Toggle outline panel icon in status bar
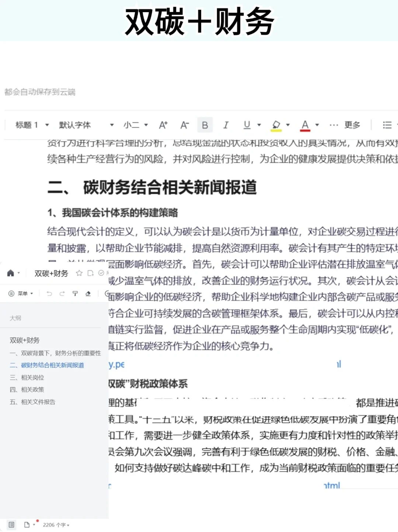 pyautogui.click(x=11, y=525)
